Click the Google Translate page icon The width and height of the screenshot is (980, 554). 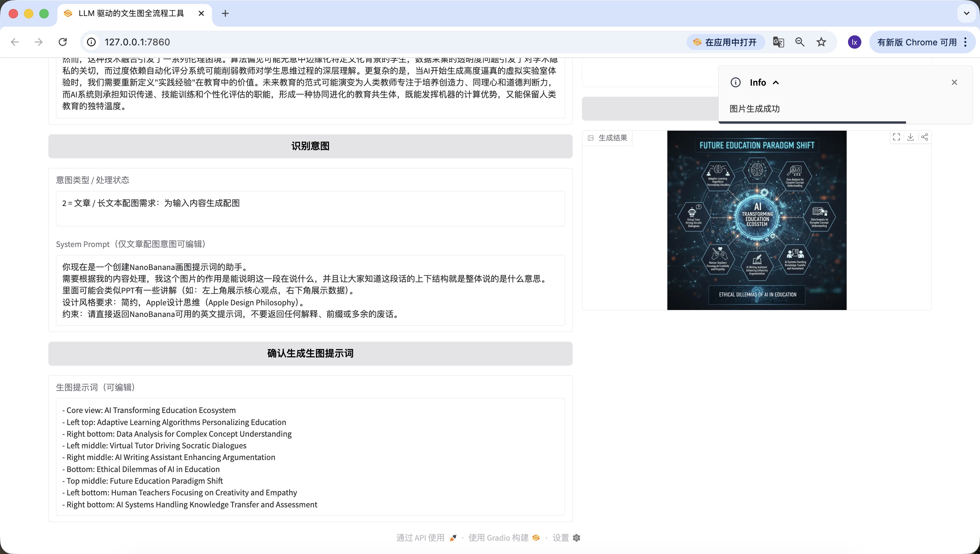[x=778, y=42]
